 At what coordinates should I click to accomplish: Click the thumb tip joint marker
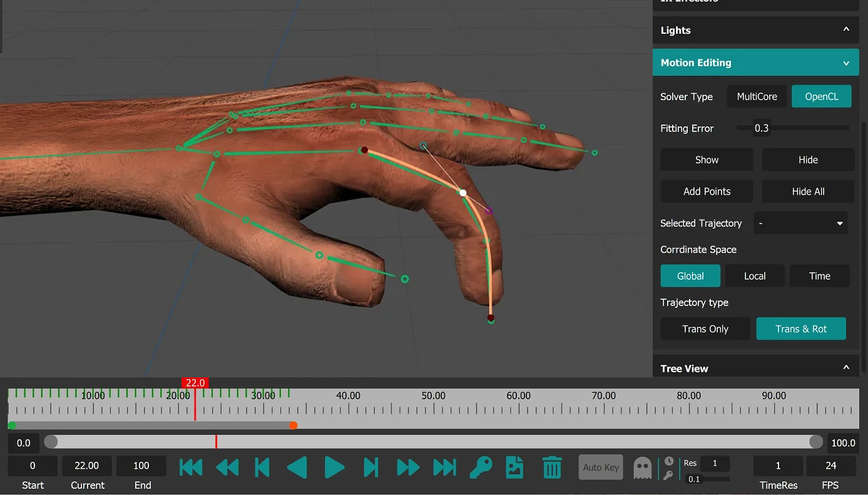(x=405, y=278)
